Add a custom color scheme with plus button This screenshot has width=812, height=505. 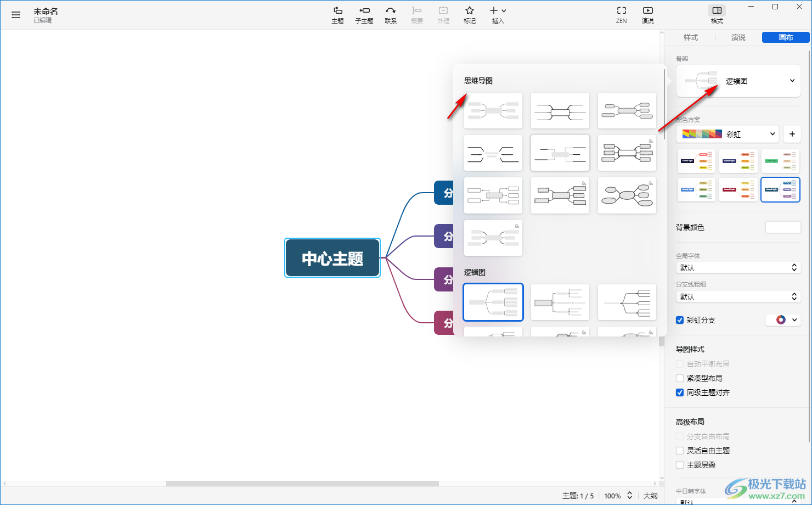[x=792, y=134]
